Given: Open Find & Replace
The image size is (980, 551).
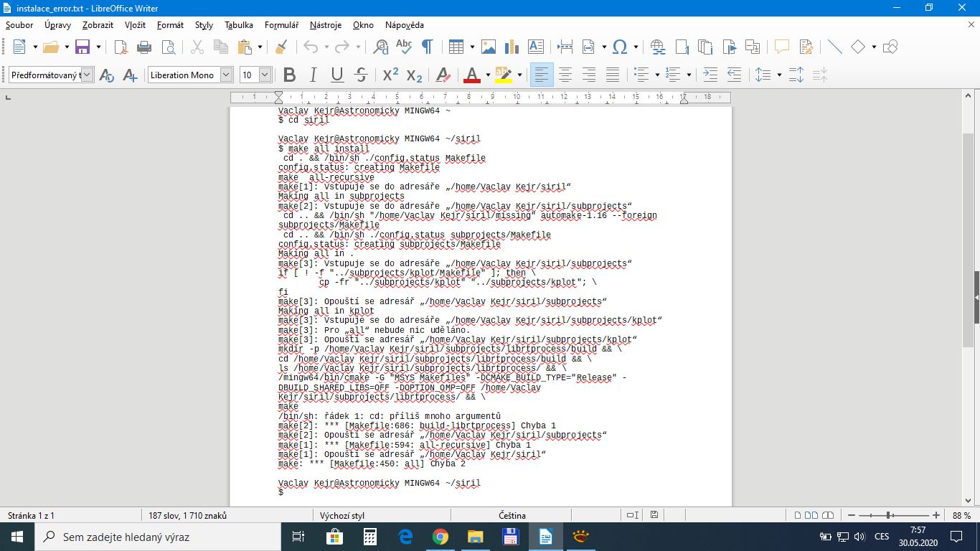Looking at the screenshot, I should pyautogui.click(x=381, y=47).
